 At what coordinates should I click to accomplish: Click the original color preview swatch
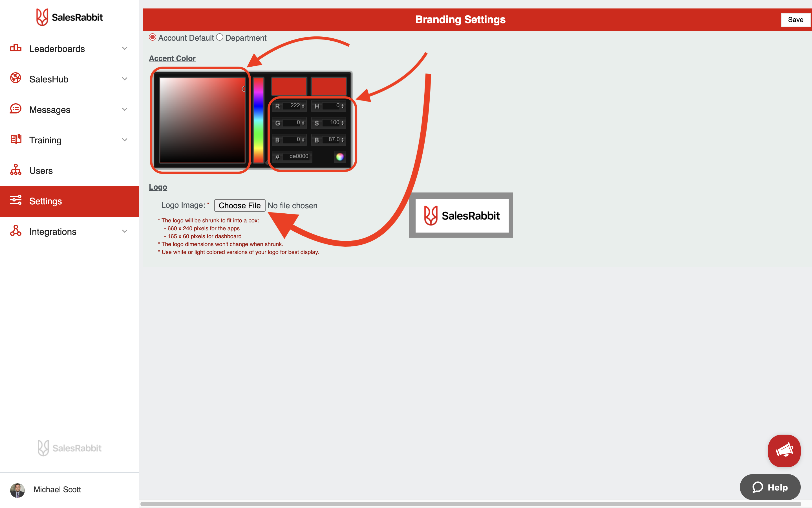coord(328,86)
